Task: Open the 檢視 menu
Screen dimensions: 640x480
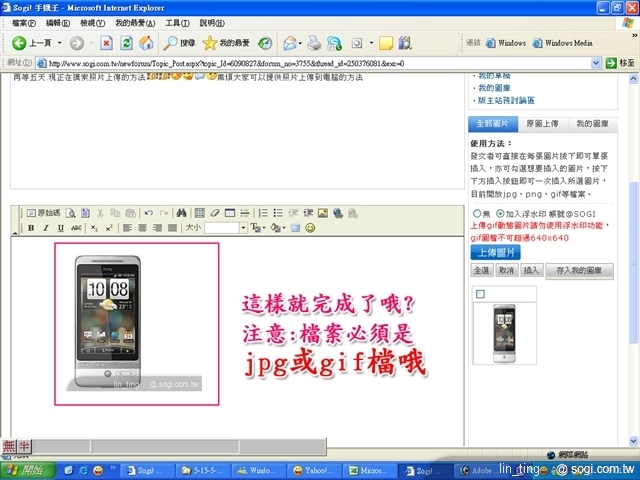Action: pyautogui.click(x=93, y=23)
